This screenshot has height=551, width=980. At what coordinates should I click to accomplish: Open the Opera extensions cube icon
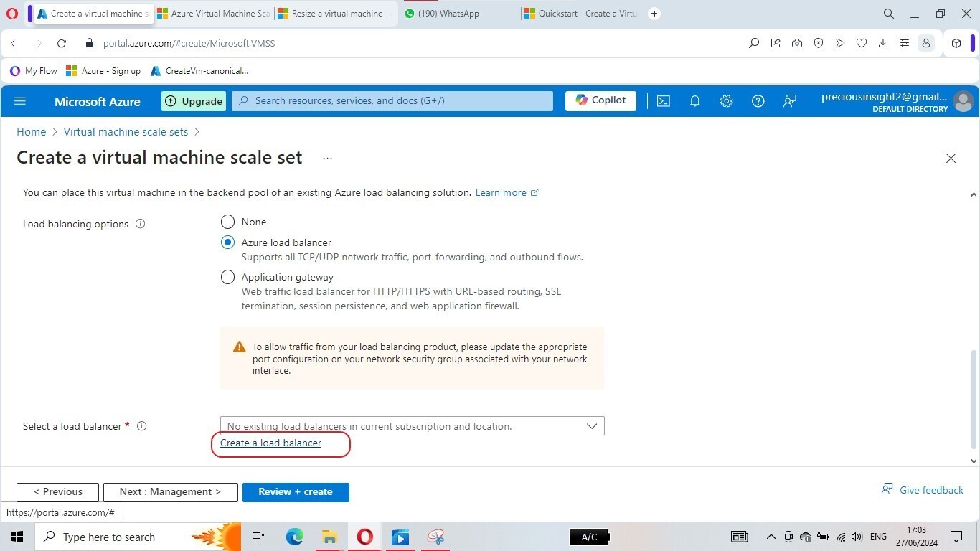[956, 43]
